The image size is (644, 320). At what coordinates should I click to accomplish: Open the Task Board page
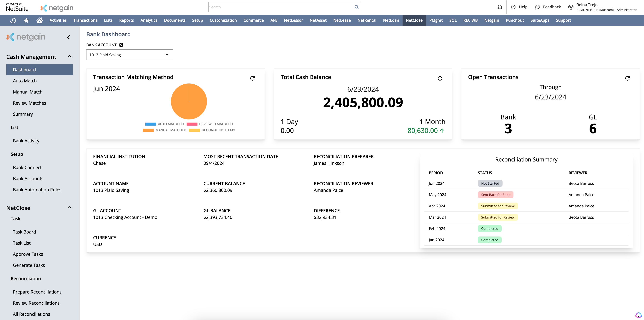tap(24, 232)
